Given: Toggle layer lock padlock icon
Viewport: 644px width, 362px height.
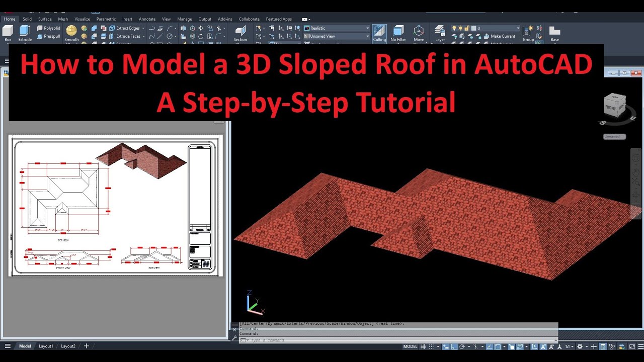Looking at the screenshot, I should (466, 28).
